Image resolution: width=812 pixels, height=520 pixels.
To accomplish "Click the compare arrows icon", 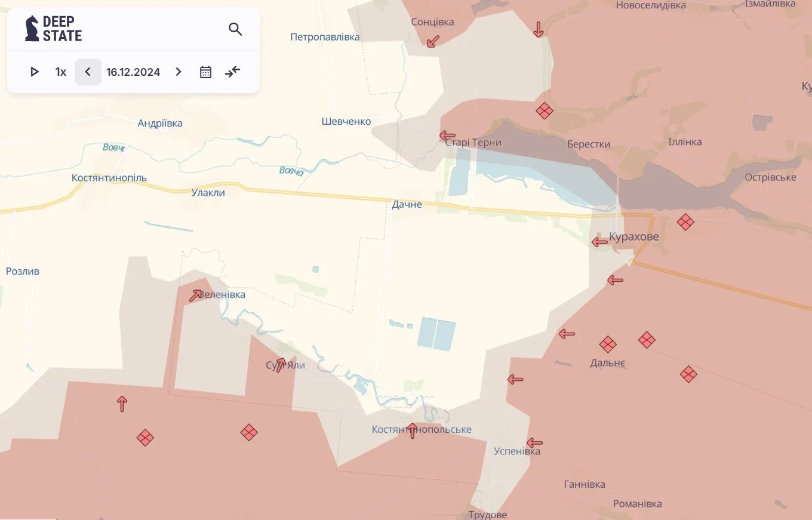I will (x=232, y=72).
